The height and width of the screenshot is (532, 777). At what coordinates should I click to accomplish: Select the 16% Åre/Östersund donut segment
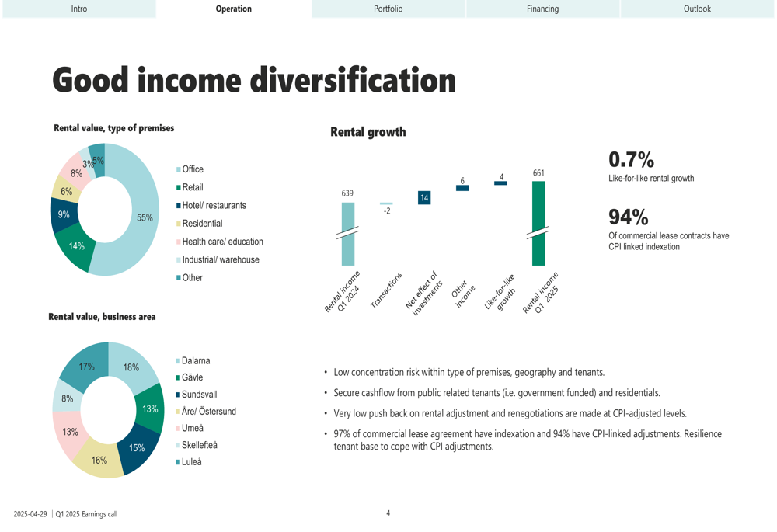pyautogui.click(x=99, y=461)
